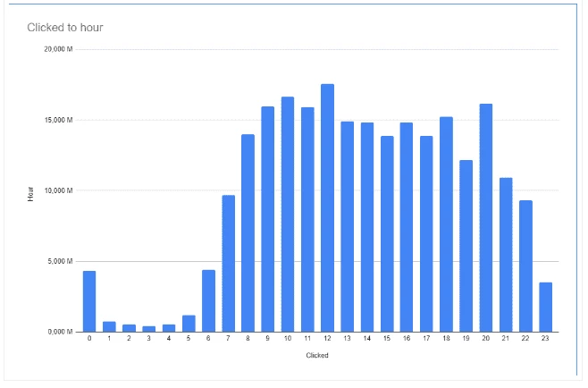Image resolution: width=588 pixels, height=388 pixels.
Task: Select the bar for hour 13
Action: click(x=348, y=227)
